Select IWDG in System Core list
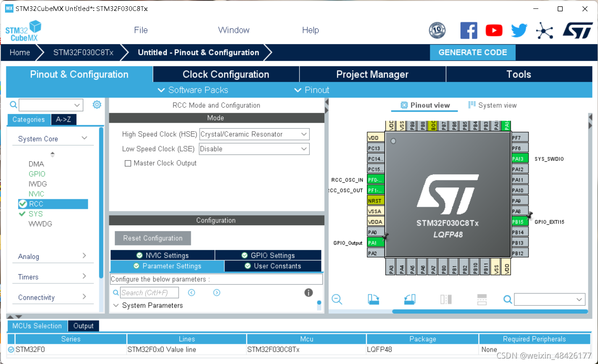Viewport: 598px width, 364px height. point(38,184)
